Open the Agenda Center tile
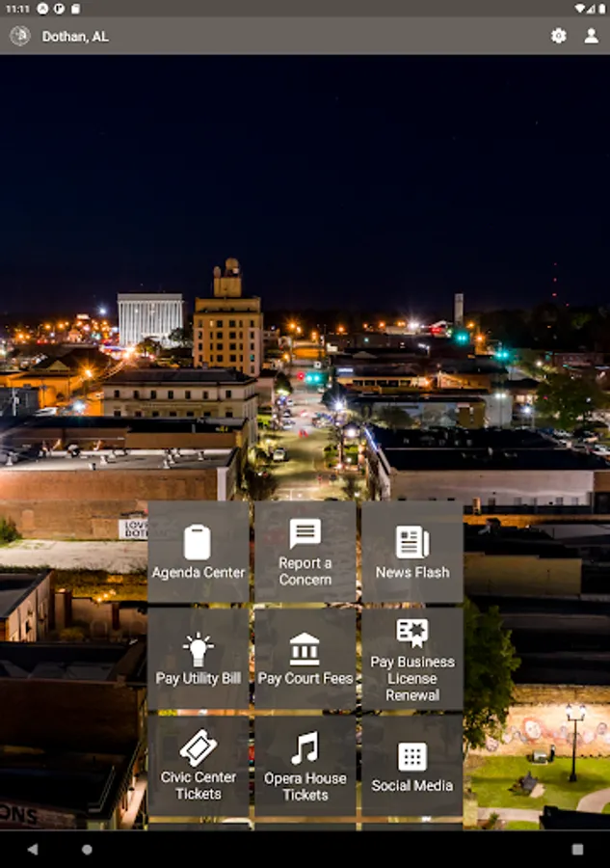Screen dimensions: 610x868 pyautogui.click(x=198, y=552)
